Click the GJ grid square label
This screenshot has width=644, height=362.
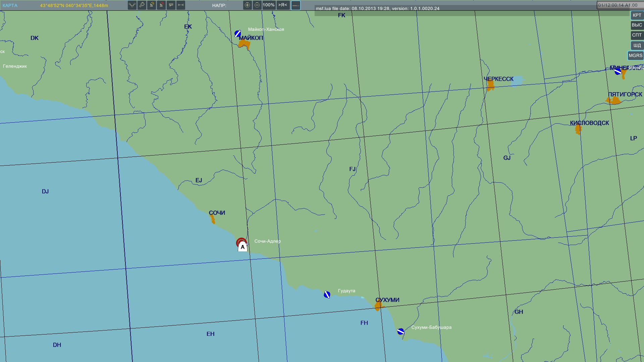(x=507, y=158)
